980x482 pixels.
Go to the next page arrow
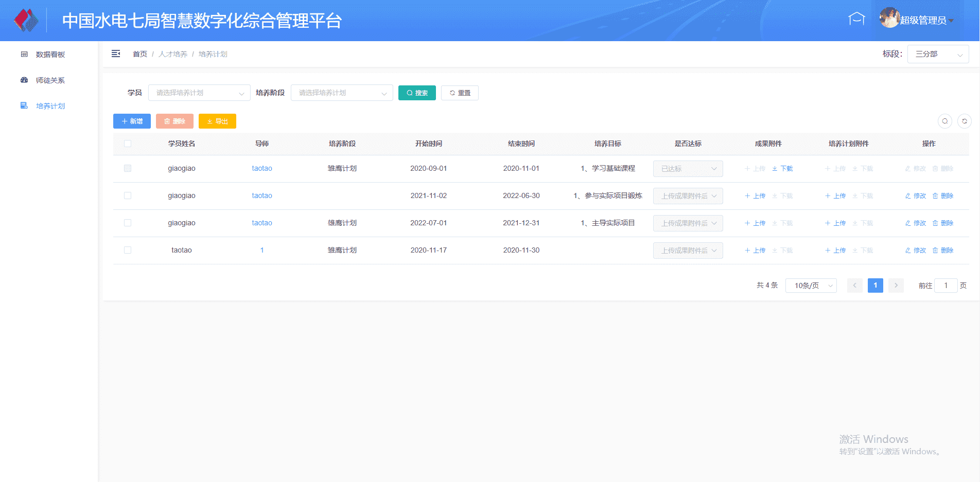[x=896, y=285]
